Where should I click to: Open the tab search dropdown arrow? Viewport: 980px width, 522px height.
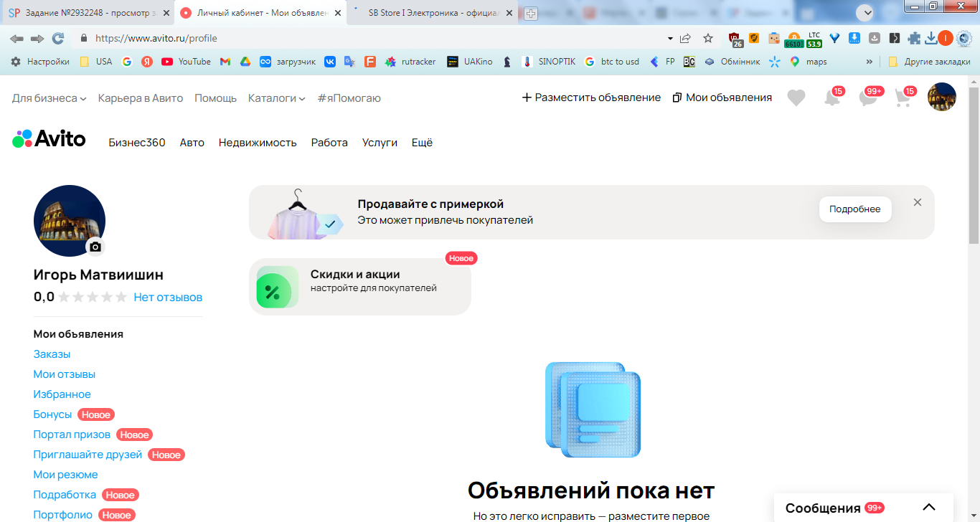[x=865, y=13]
